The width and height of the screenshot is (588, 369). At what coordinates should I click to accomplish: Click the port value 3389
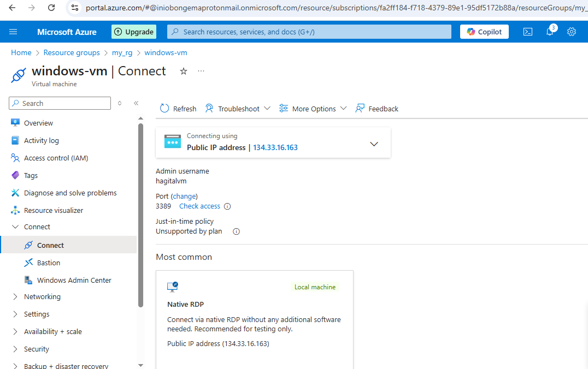click(163, 206)
